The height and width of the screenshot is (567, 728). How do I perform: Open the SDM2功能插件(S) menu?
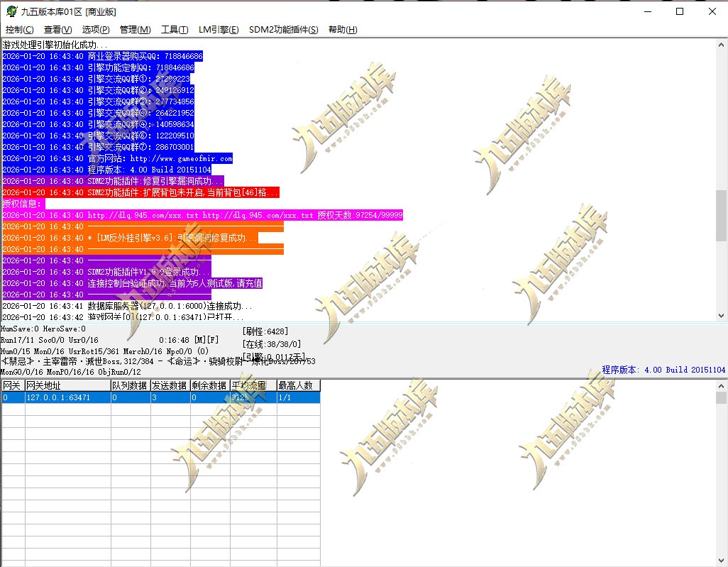point(284,30)
